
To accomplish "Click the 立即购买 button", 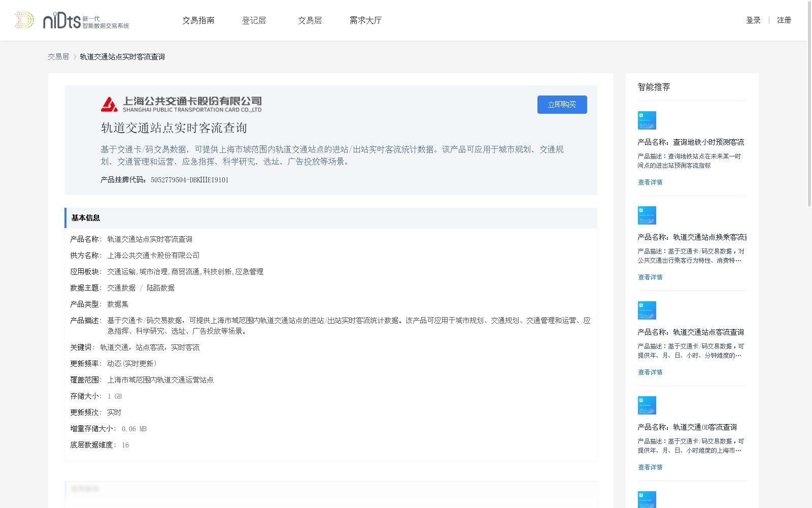I will 562,105.
